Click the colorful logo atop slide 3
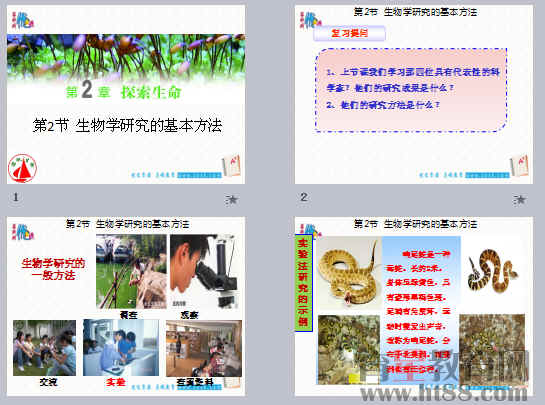This screenshot has height=405, width=545. click(x=23, y=232)
